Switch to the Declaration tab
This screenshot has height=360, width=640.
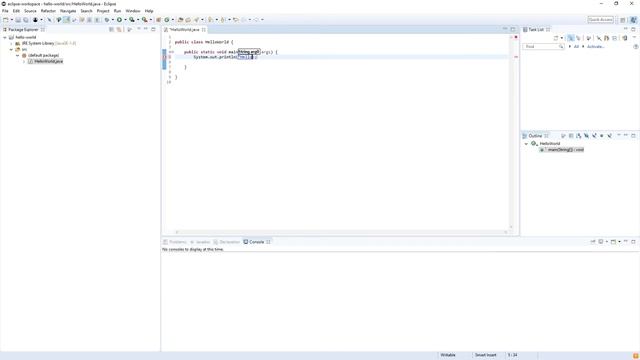[x=227, y=242]
